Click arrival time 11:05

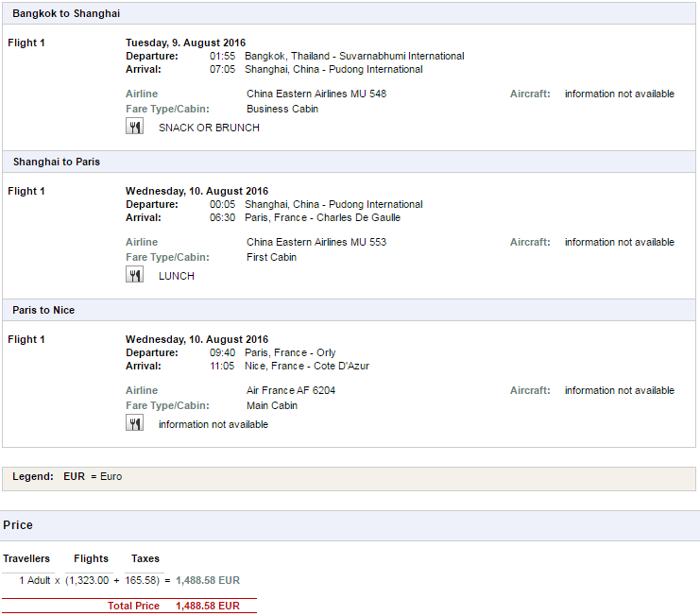tap(222, 366)
